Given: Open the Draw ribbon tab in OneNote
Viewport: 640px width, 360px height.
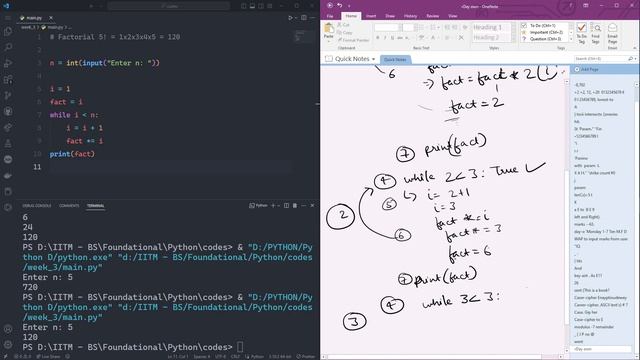Looking at the screenshot, I should click(x=390, y=16).
